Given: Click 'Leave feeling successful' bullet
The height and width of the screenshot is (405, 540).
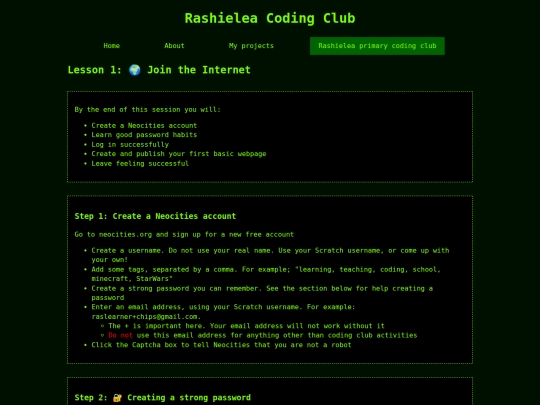Looking at the screenshot, I should point(140,164).
